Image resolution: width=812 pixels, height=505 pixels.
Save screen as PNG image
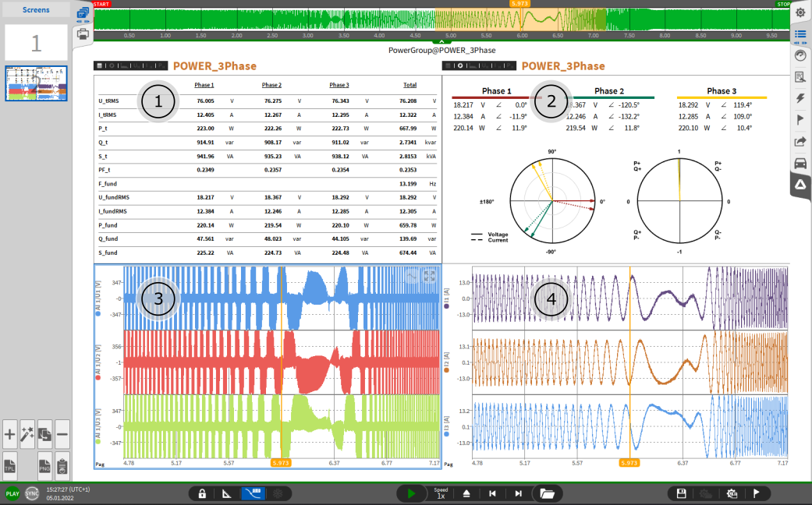tap(44, 466)
